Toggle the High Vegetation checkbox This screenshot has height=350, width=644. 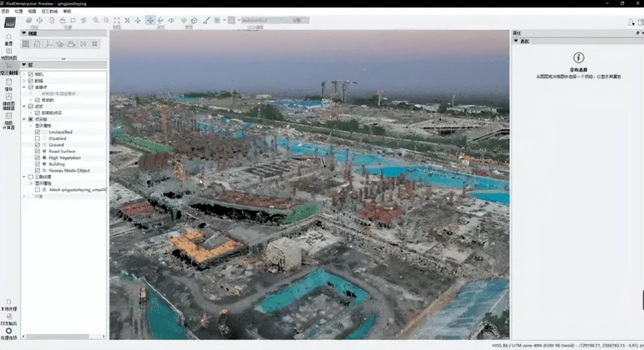[x=38, y=157]
